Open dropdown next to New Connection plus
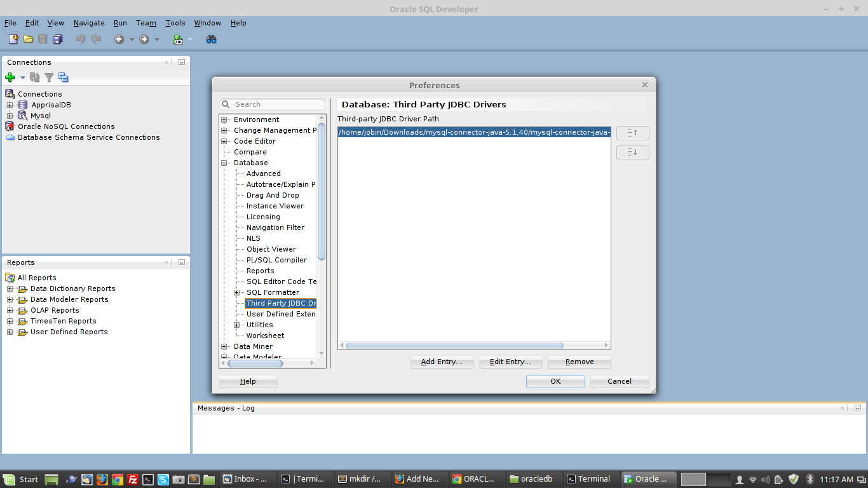The height and width of the screenshot is (488, 868). [x=22, y=78]
